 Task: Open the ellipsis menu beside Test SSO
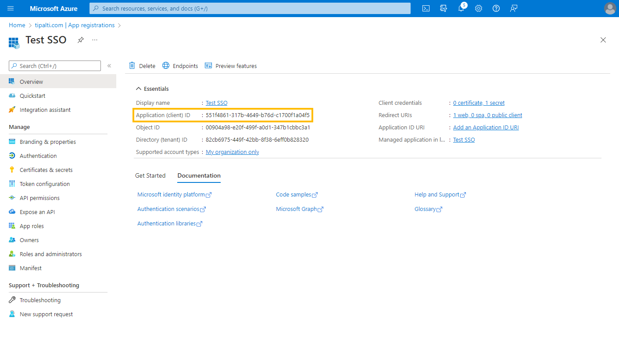tap(94, 40)
